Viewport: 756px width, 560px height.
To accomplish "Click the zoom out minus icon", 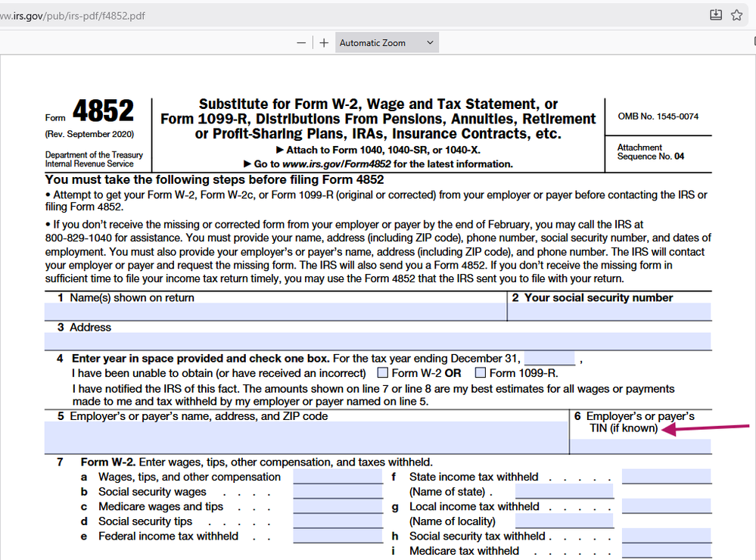I will [301, 43].
